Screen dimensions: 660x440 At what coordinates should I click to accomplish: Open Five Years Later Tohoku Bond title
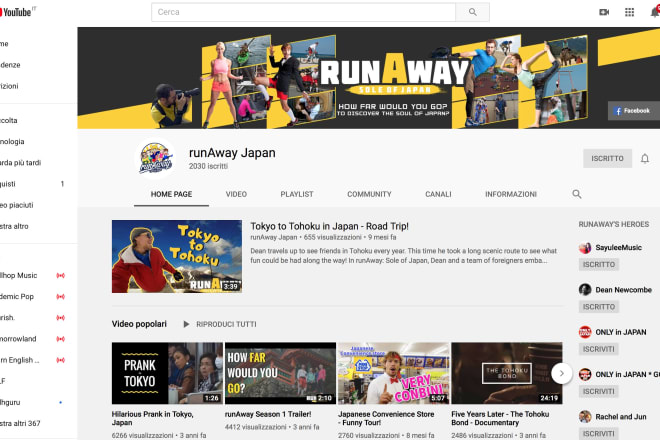click(x=500, y=418)
